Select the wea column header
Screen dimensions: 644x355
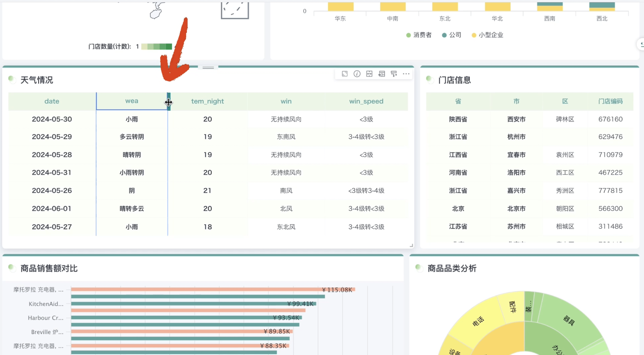tap(132, 101)
